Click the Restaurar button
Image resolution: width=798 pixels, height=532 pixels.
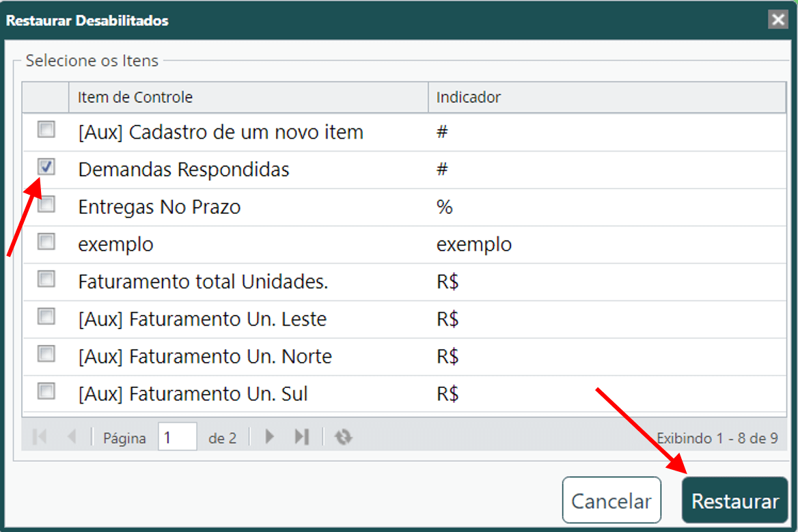point(735,501)
